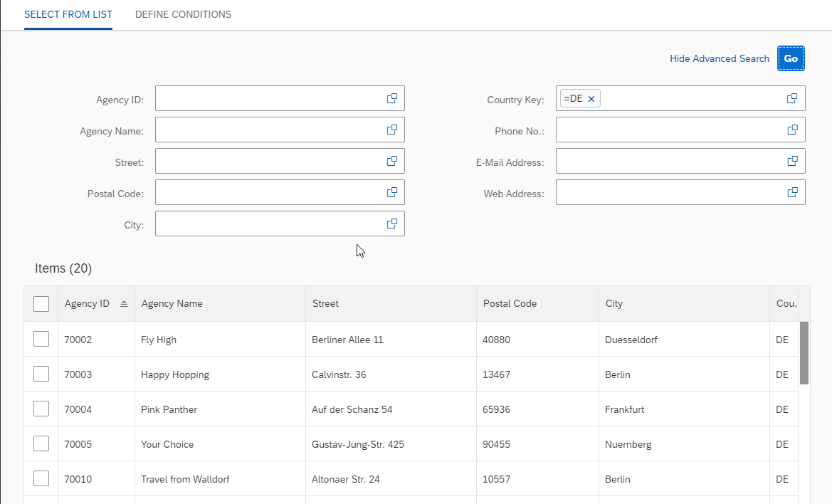Click the Duesseldorf city cell
The width and height of the screenshot is (832, 504).
point(684,340)
